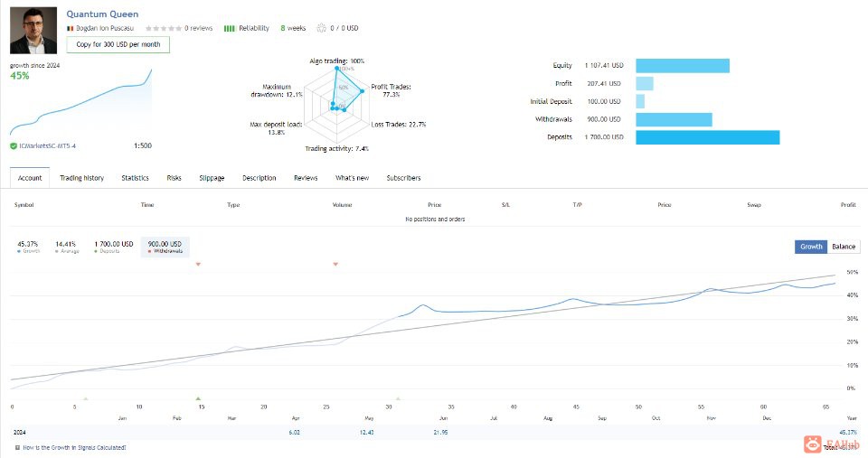868x458 pixels.
Task: Open the Reviews tab
Action: point(306,178)
